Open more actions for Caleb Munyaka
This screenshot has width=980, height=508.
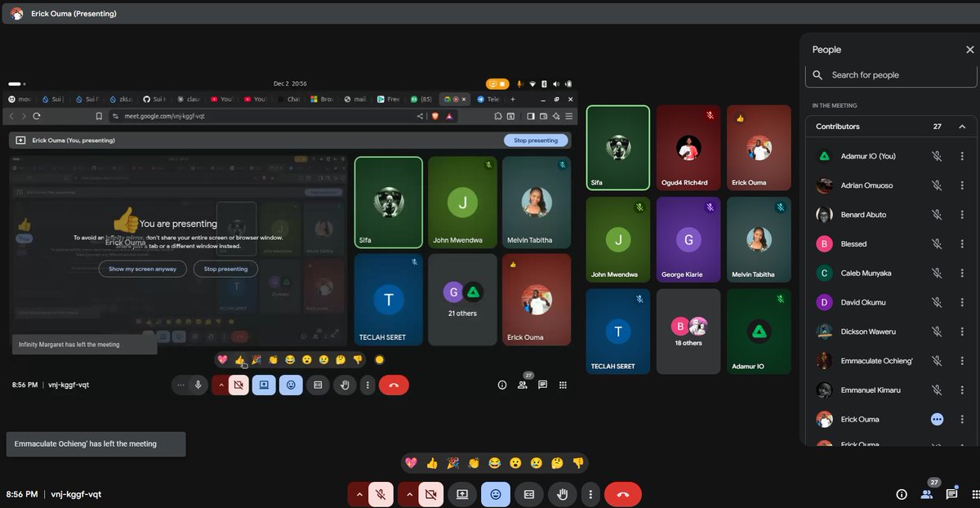[962, 274]
